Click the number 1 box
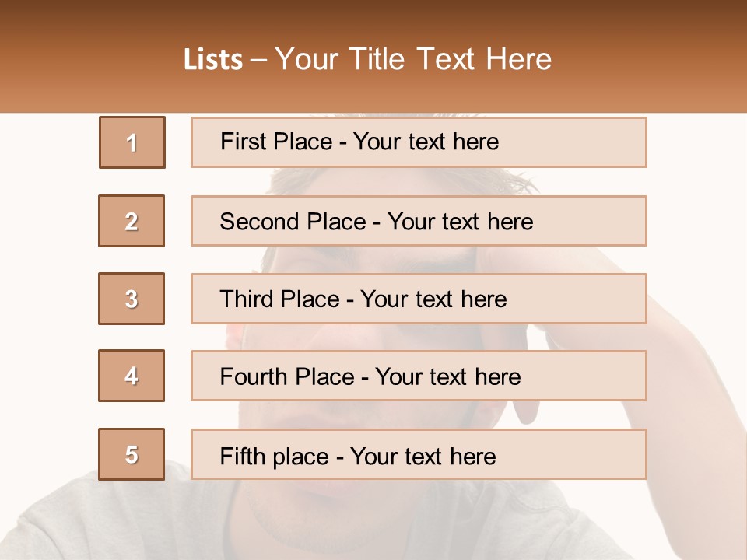The height and width of the screenshot is (560, 747). pyautogui.click(x=132, y=142)
